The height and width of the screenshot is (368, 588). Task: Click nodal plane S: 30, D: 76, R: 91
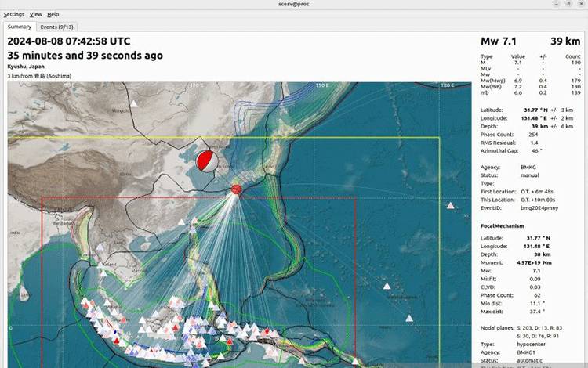point(538,336)
